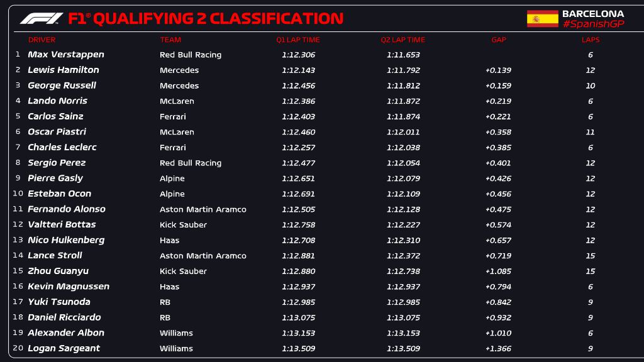Select the GAP column header
Screen dimensions: 644x362
click(x=499, y=40)
